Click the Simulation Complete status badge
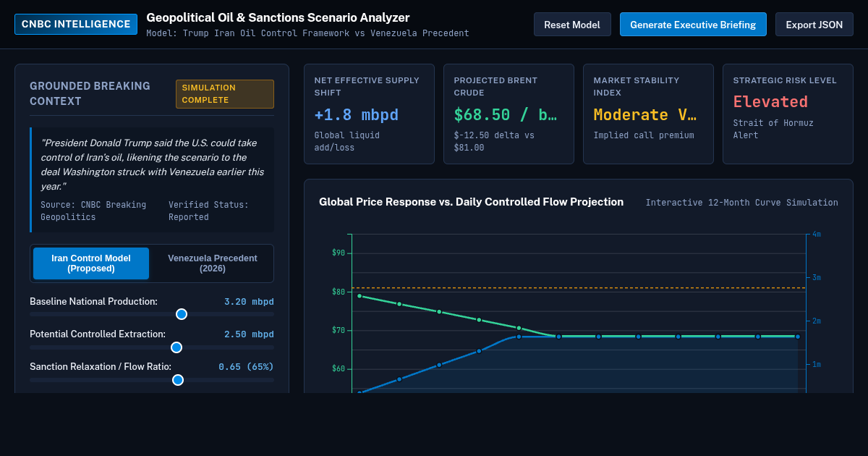The image size is (868, 456). pyautogui.click(x=225, y=94)
